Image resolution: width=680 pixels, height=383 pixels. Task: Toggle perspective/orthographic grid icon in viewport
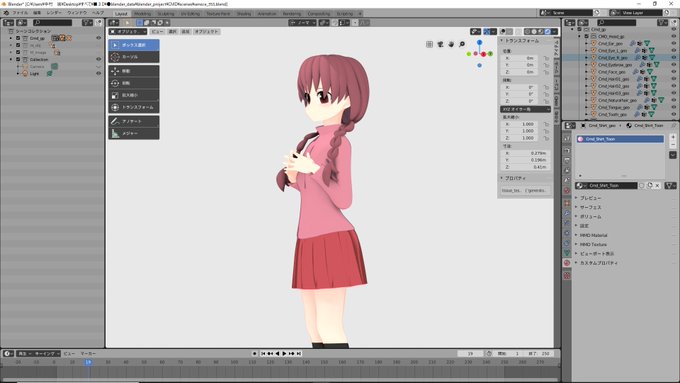(429, 44)
